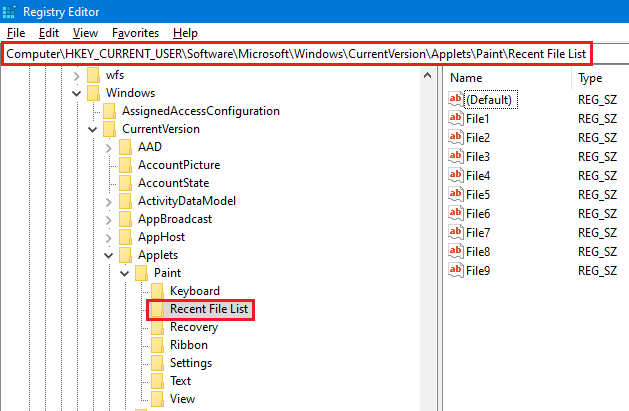
Task: Click the File3 string value icon
Action: pos(456,156)
